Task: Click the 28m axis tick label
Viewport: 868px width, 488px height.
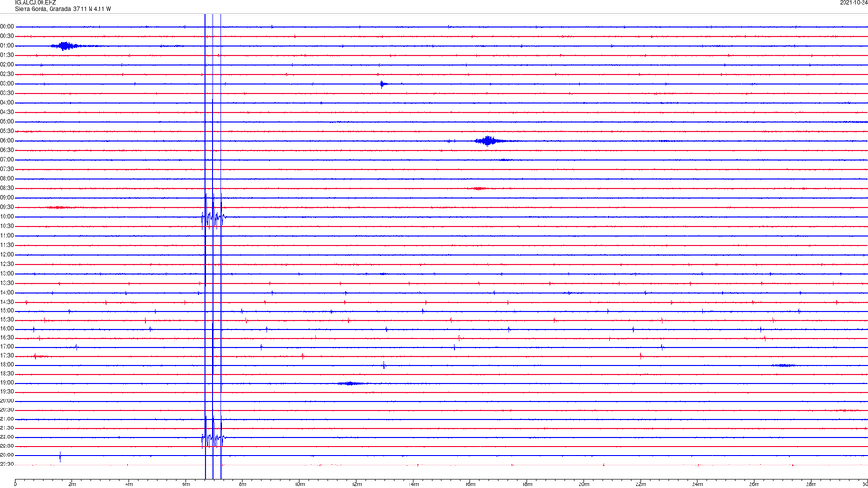Action: [811, 484]
